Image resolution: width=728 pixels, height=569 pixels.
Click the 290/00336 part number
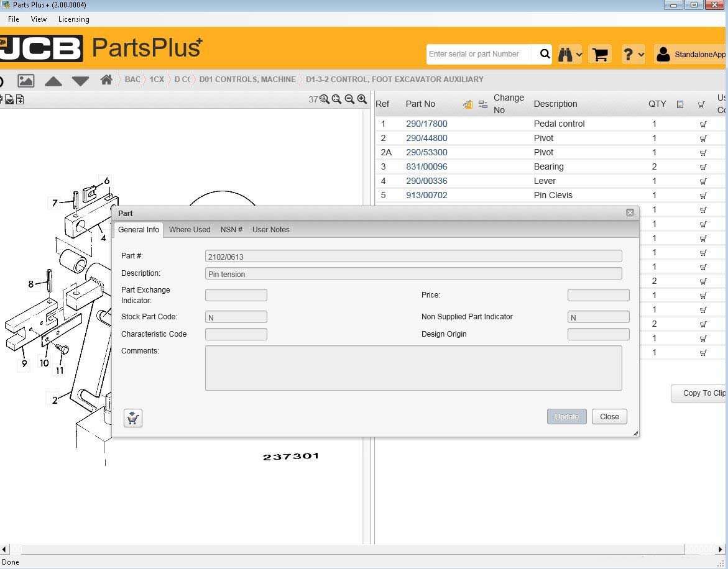(426, 181)
